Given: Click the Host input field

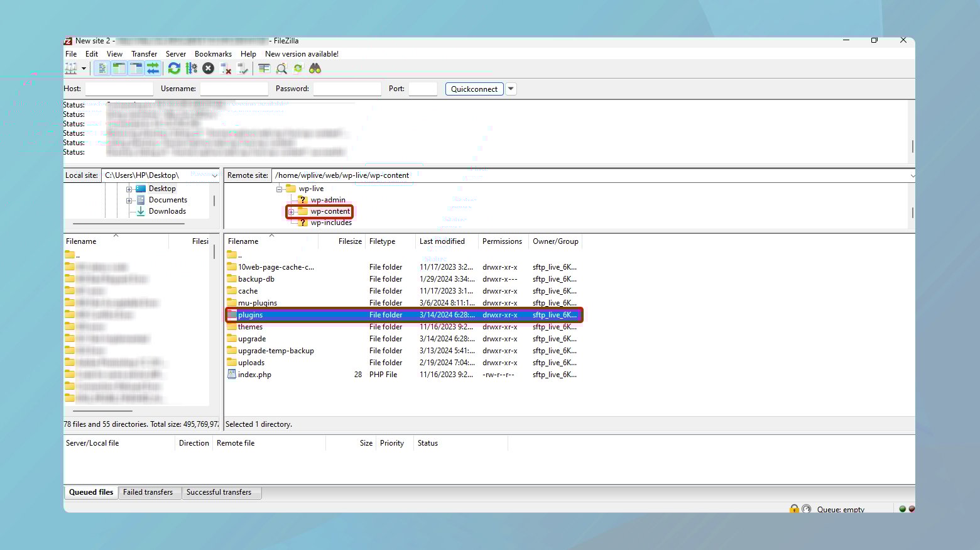Looking at the screenshot, I should click(119, 89).
